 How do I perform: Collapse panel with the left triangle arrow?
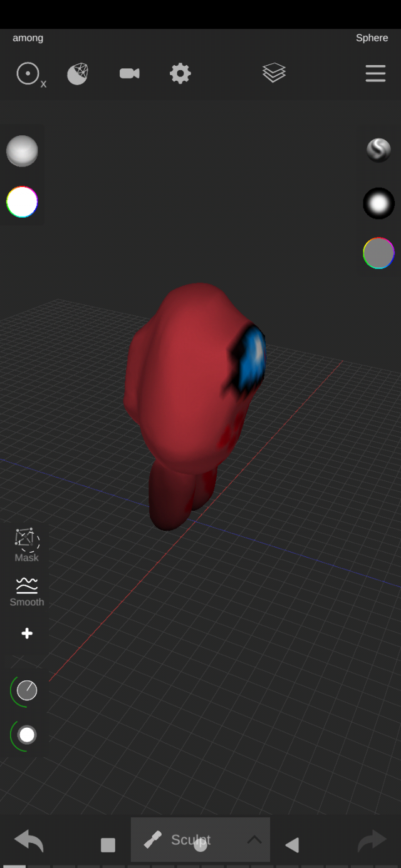tap(292, 845)
